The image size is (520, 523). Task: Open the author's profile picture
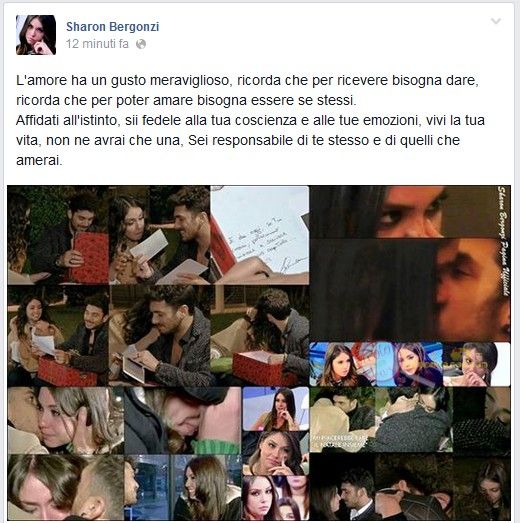click(x=36, y=35)
